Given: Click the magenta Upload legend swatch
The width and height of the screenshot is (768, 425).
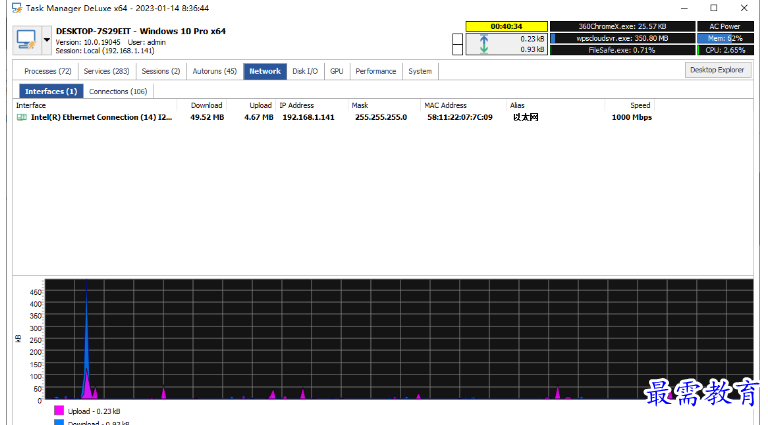Looking at the screenshot, I should click(x=59, y=410).
